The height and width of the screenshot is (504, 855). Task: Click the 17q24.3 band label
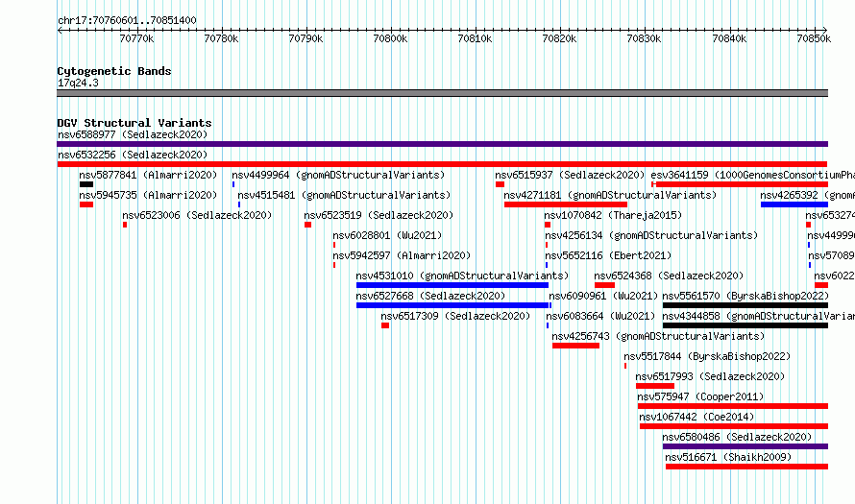point(78,83)
